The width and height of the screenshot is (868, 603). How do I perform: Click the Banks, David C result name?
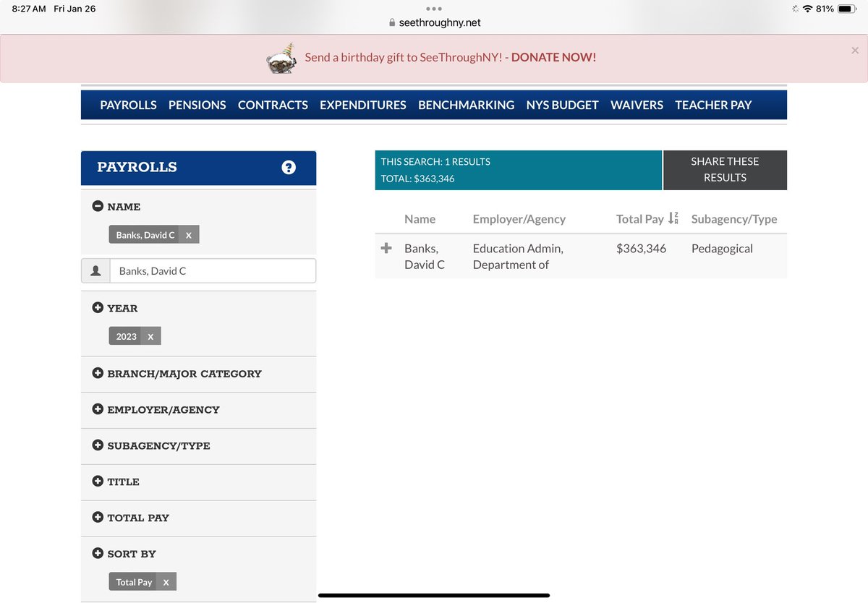[x=425, y=257]
